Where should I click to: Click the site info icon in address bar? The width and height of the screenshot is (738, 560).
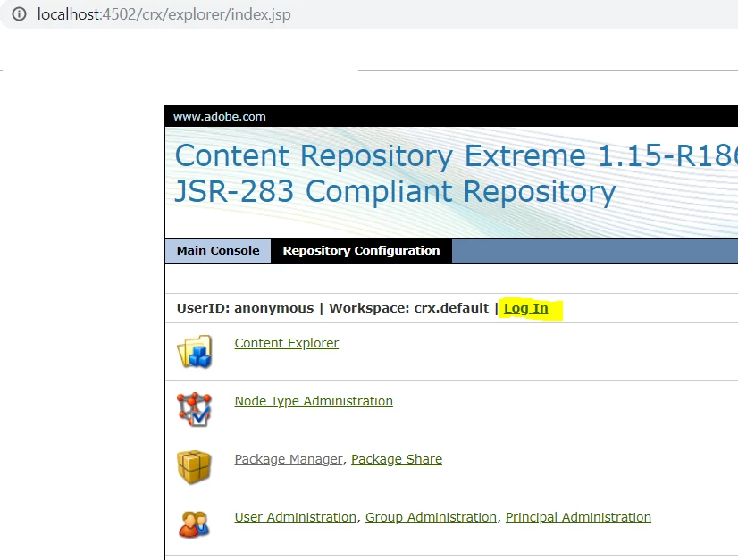tap(19, 14)
